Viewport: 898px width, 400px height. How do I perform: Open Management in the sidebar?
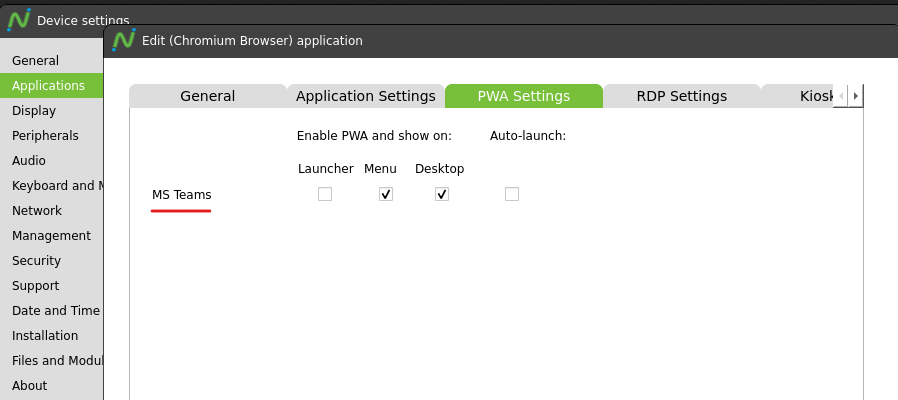click(x=52, y=236)
